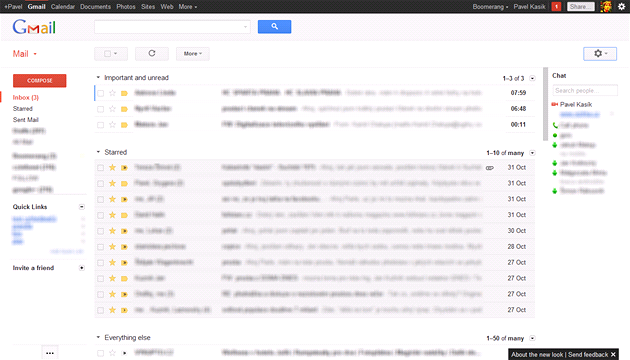Open the Starred folder in the sidebar
The width and height of the screenshot is (630, 360).
pos(22,109)
